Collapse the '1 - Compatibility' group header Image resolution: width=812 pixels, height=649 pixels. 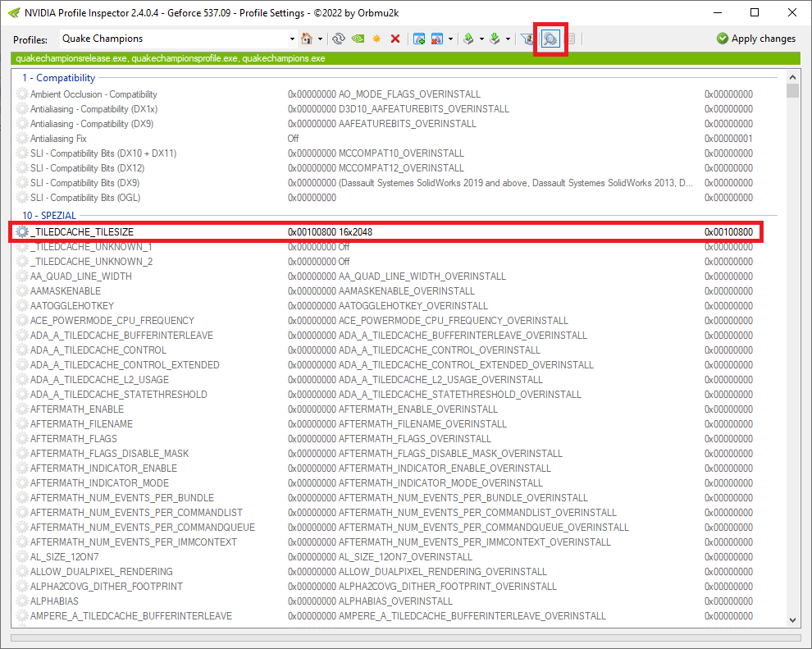tap(58, 78)
